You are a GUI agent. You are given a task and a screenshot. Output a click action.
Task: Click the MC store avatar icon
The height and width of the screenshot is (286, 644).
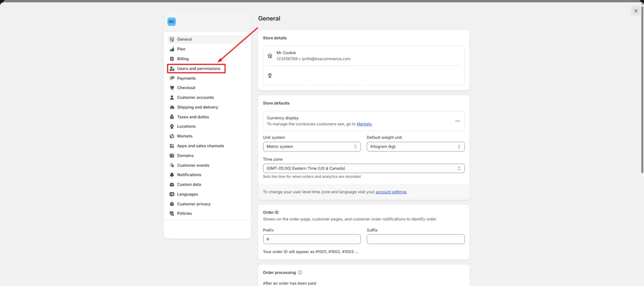(172, 22)
